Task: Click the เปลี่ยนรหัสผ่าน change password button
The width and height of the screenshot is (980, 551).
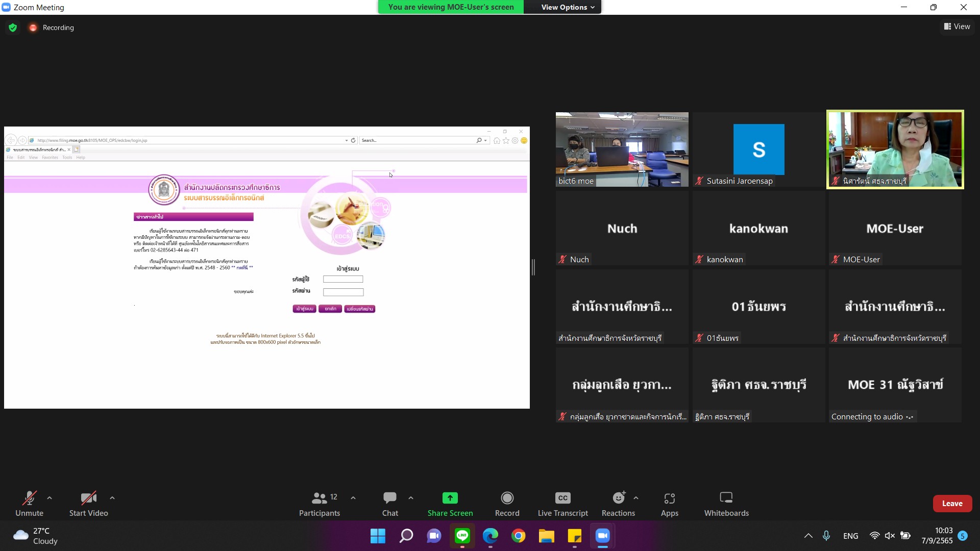Action: click(360, 309)
